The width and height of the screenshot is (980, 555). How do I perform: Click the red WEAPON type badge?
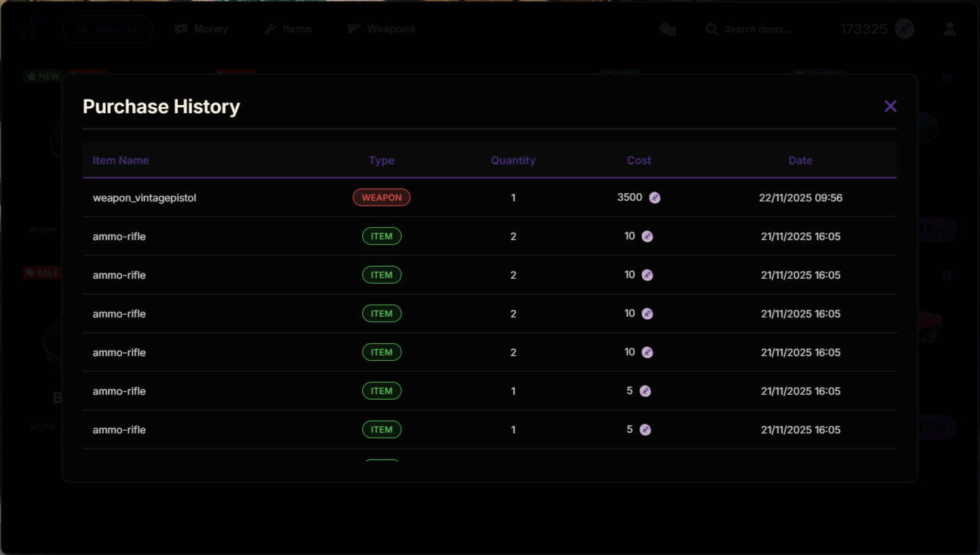(x=381, y=197)
